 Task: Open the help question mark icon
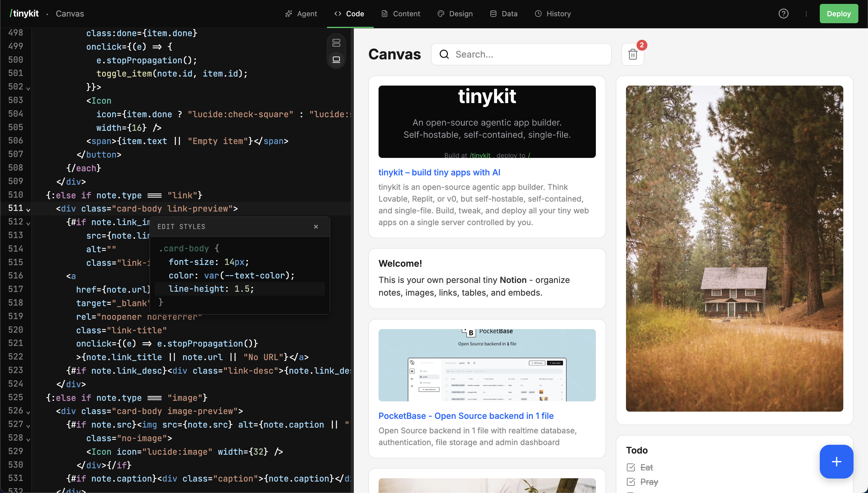(783, 14)
